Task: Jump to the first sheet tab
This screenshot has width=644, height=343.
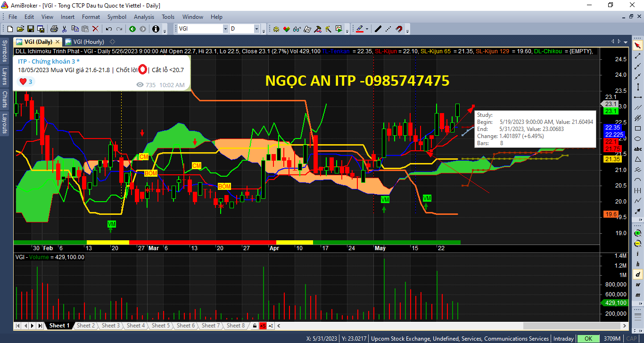Action: click(17, 326)
